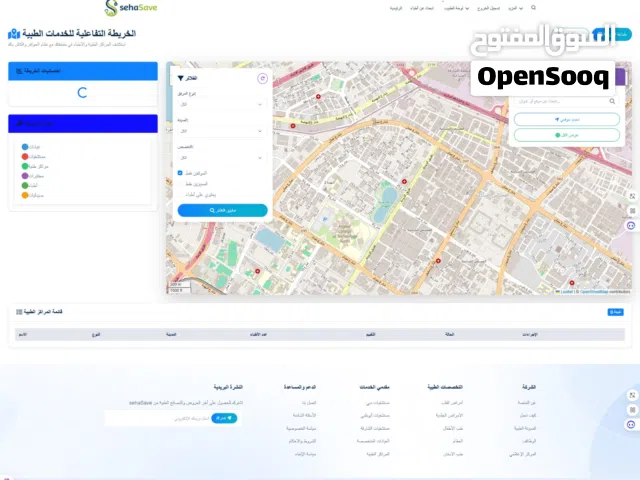Open the 'التخصص' dropdown in filters
The height and width of the screenshot is (480, 640).
tap(222, 158)
